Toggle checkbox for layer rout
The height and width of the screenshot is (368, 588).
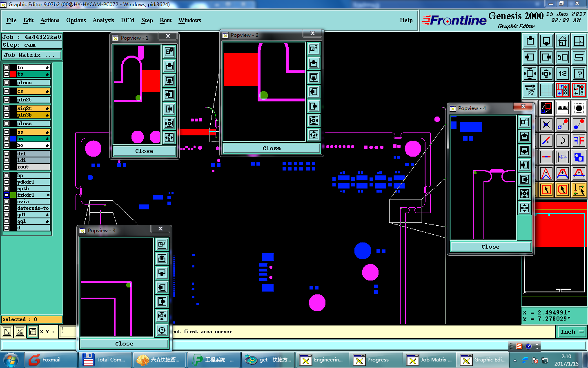7,167
